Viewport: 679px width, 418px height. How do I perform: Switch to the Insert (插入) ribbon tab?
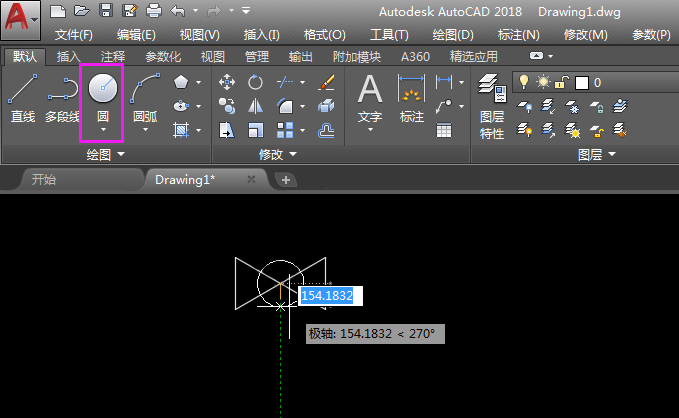68,57
